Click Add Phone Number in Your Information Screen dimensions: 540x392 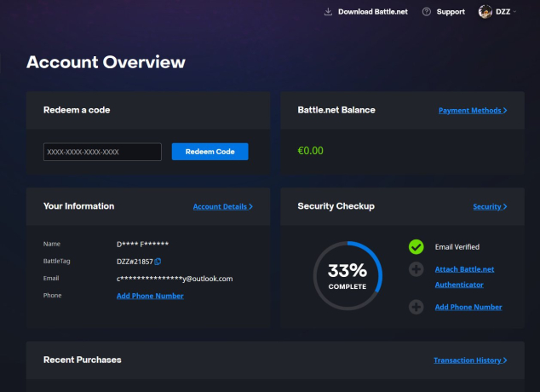(x=150, y=296)
